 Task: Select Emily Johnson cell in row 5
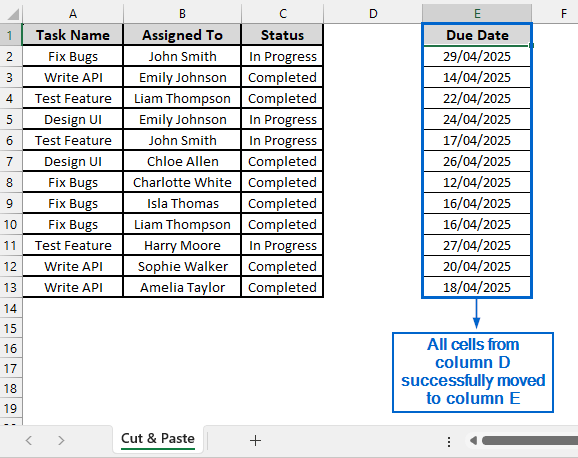click(182, 119)
